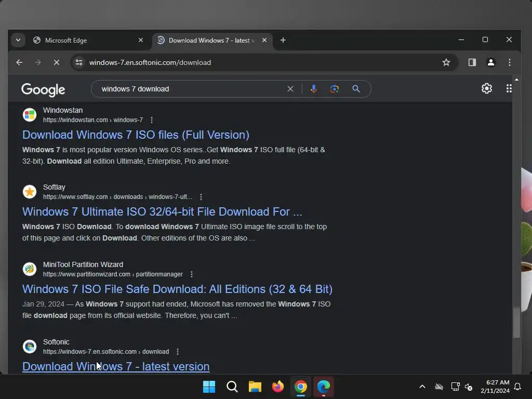The width and height of the screenshot is (532, 399).
Task: Click the address bar URL
Action: point(150,62)
